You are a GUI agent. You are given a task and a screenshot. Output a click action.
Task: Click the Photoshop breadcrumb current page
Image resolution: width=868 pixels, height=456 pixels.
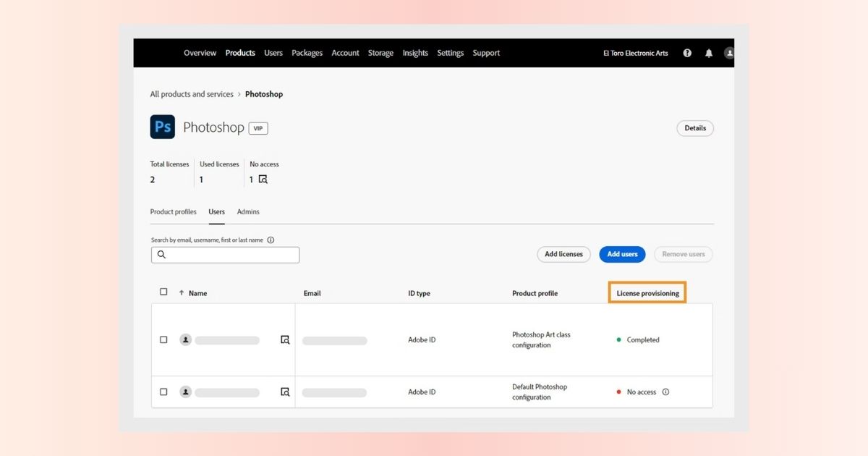(264, 94)
